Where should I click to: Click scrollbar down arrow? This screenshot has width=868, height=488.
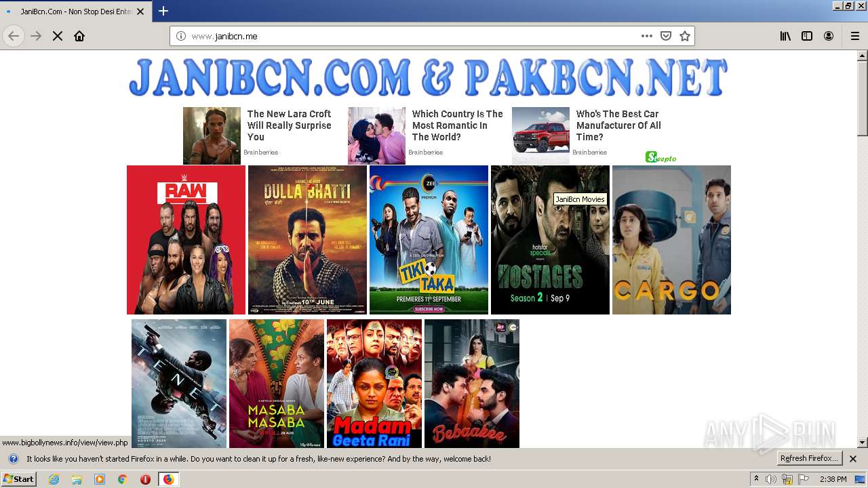863,443
